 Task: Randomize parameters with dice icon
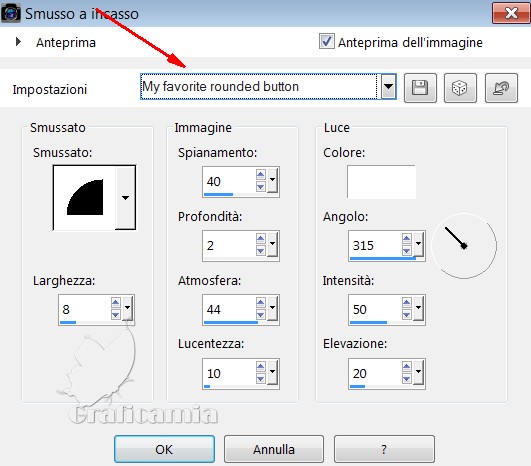[x=460, y=88]
